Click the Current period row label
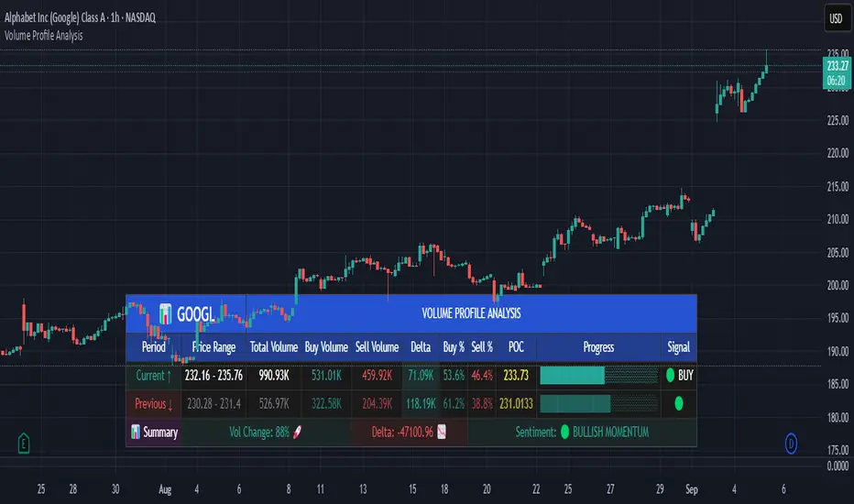Viewport: 854px width, 504px height. pyautogui.click(x=154, y=376)
